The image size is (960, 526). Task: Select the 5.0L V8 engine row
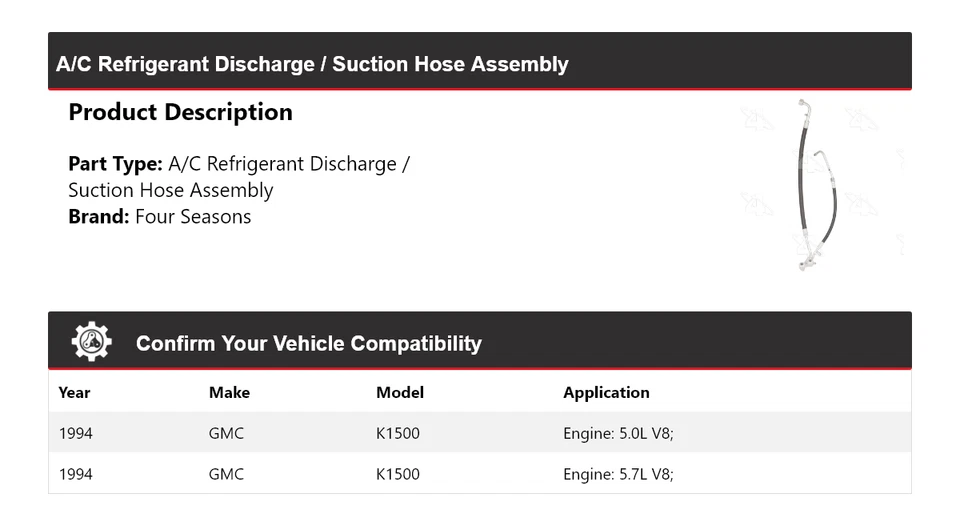(618, 433)
